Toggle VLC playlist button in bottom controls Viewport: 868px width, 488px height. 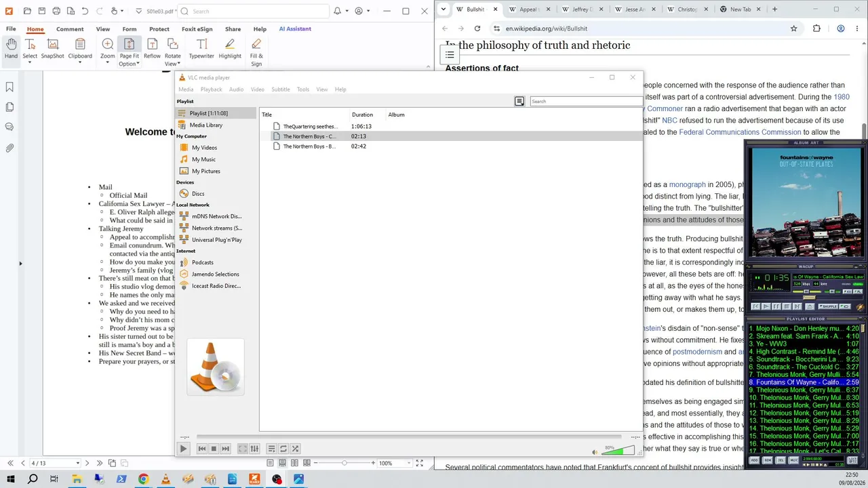tap(271, 449)
